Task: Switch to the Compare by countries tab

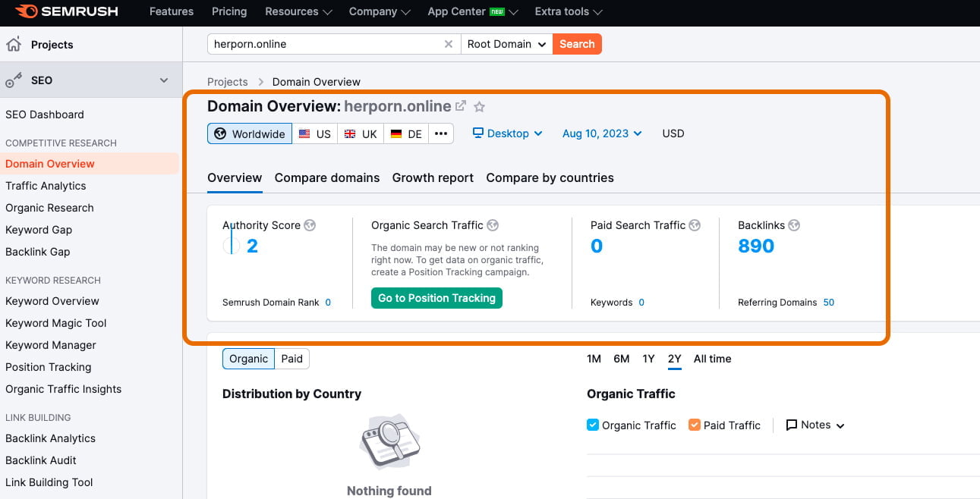Action: [x=550, y=177]
